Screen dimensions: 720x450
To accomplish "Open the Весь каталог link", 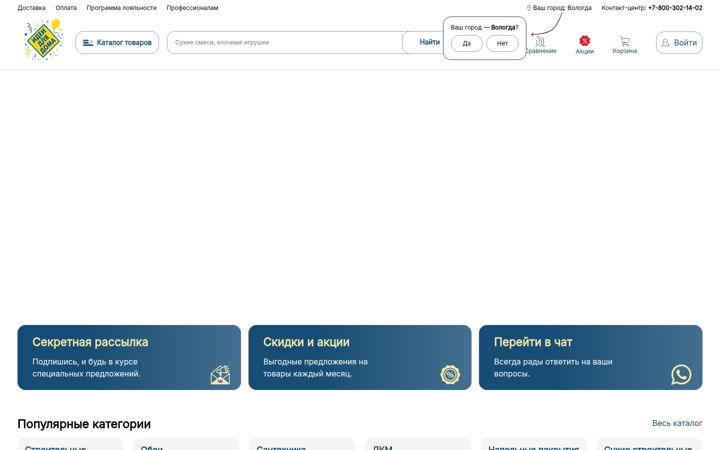I will 677,423.
